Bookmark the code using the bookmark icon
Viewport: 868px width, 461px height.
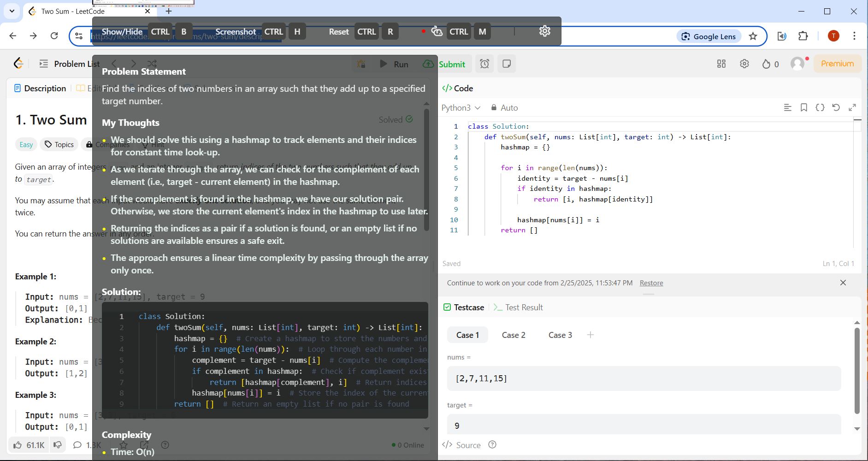point(803,107)
